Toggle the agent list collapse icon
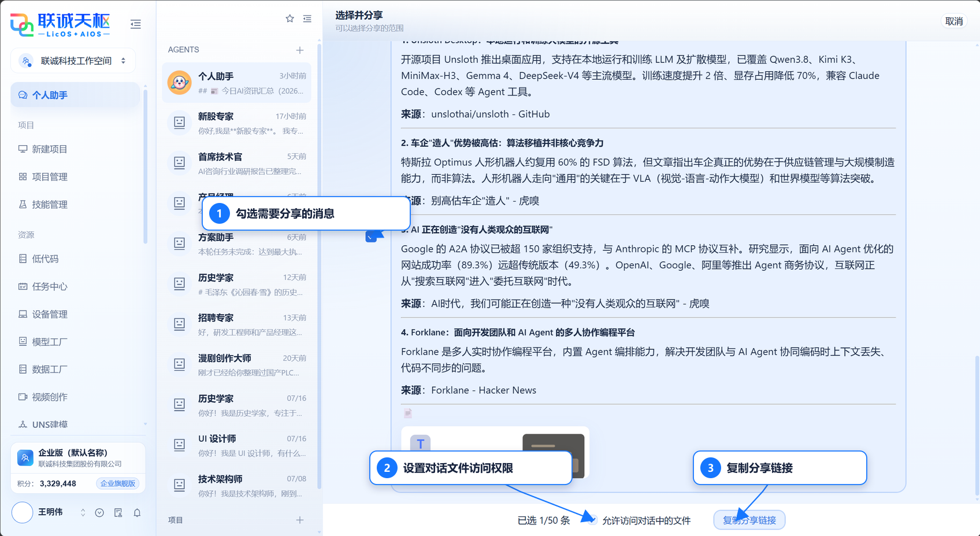This screenshot has height=536, width=980. (x=307, y=19)
